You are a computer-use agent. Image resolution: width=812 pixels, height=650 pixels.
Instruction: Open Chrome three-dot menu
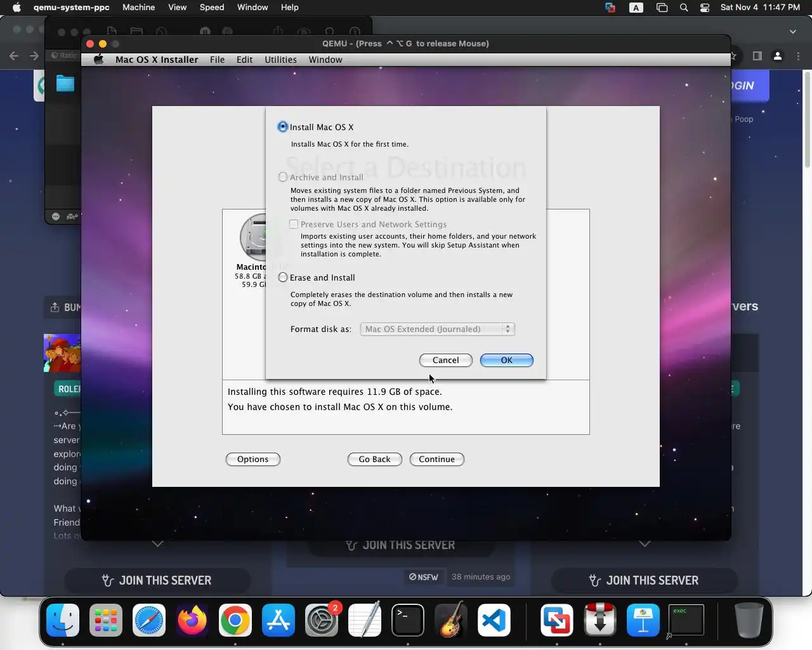pyautogui.click(x=799, y=56)
